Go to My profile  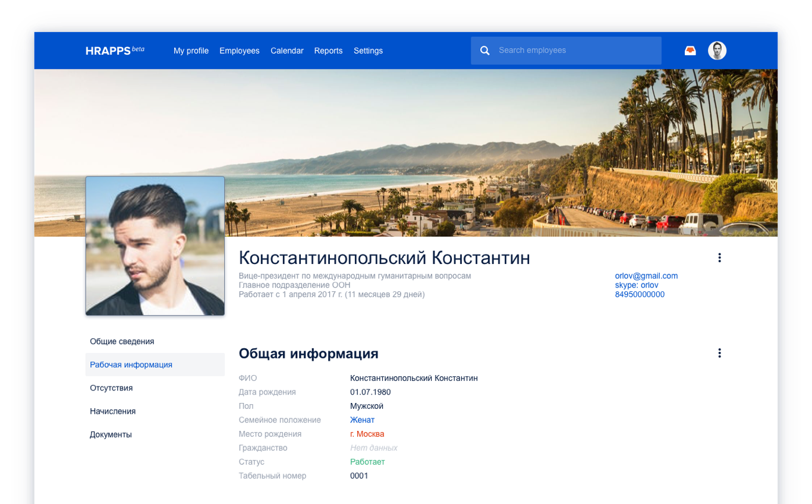click(x=191, y=51)
